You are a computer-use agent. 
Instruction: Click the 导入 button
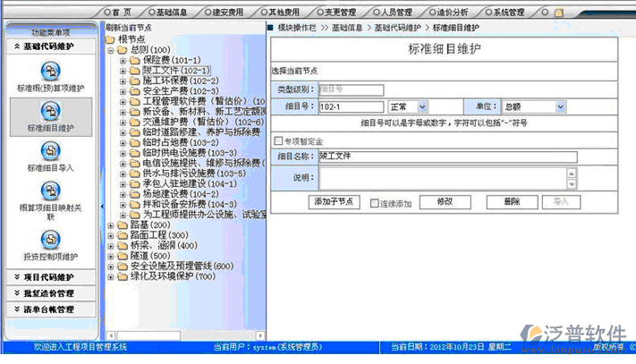pyautogui.click(x=562, y=202)
